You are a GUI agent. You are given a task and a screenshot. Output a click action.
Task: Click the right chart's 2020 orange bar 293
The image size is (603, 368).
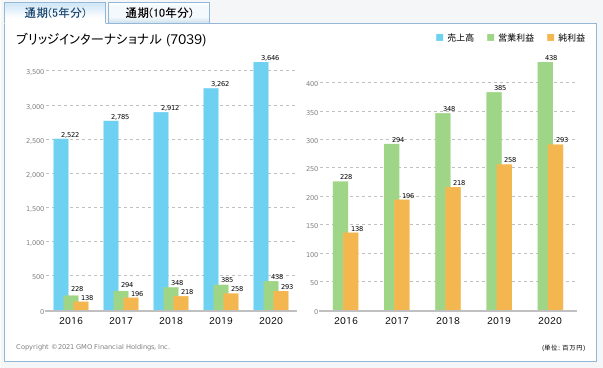pos(555,227)
